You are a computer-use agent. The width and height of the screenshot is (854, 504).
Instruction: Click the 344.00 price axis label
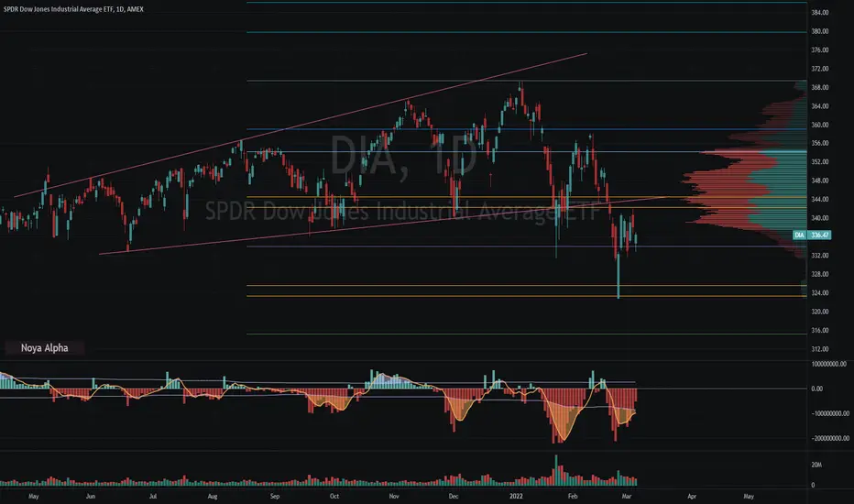point(820,199)
